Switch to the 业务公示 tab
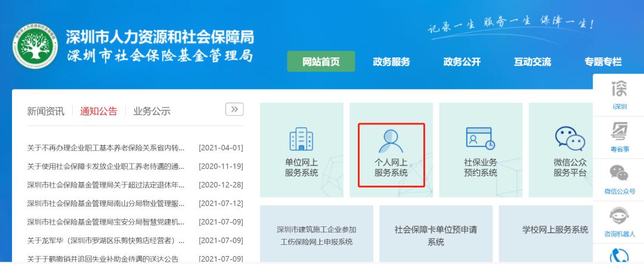 point(151,111)
